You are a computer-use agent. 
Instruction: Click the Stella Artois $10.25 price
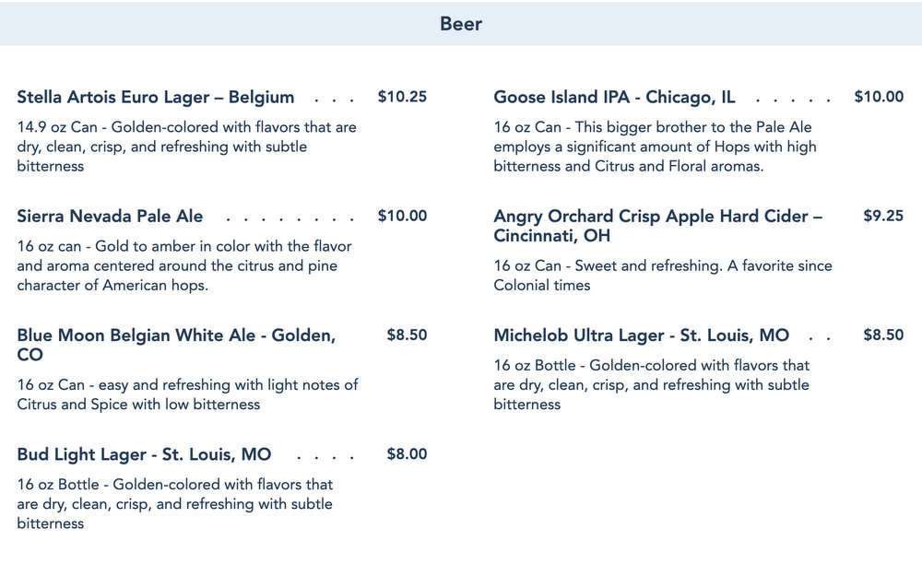pos(402,97)
